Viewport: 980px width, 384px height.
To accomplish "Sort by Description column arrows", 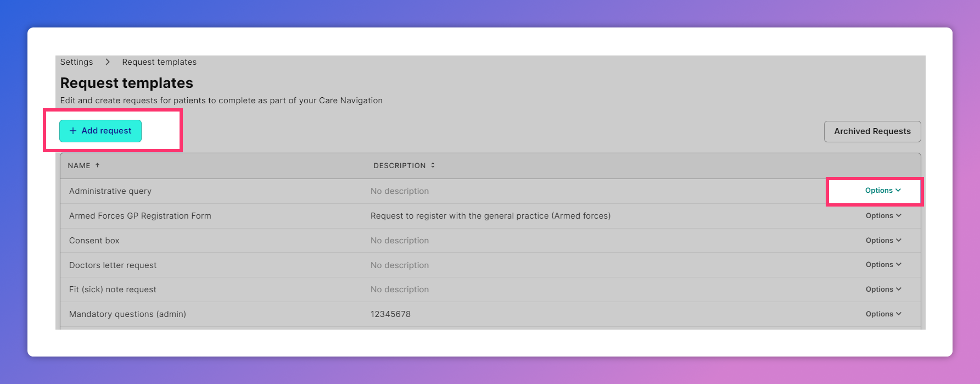I will [433, 165].
